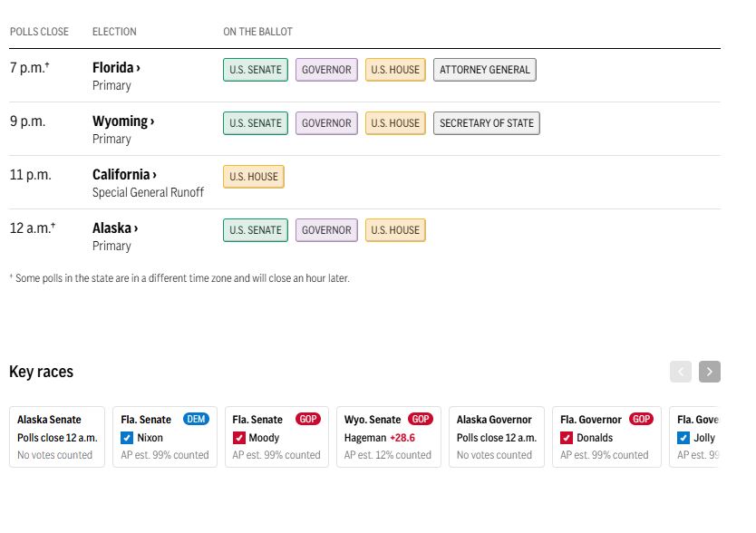Select Wyoming's U.S. House ballot tag

tap(395, 123)
